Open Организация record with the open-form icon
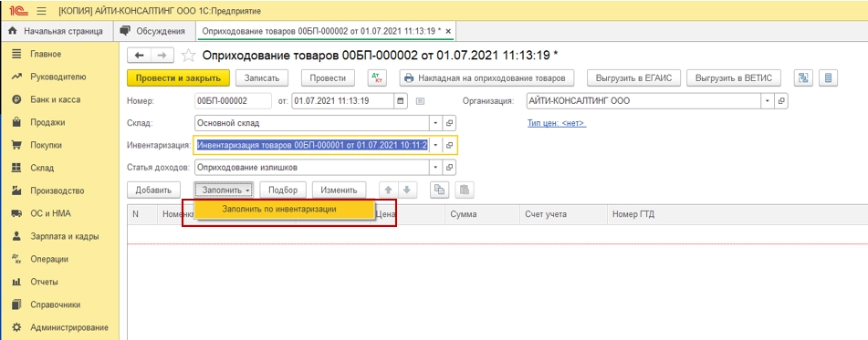This screenshot has height=340, width=868. pos(781,101)
